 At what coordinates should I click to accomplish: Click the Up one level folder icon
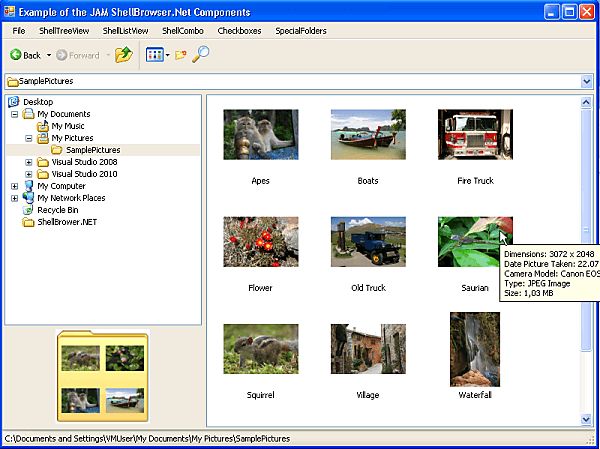click(123, 55)
